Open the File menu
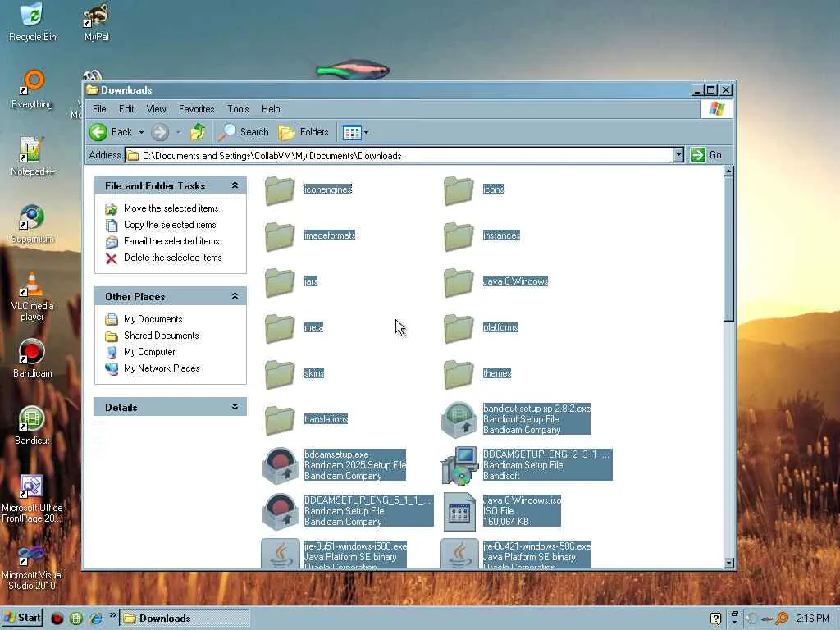Viewport: 840px width, 630px height. pyautogui.click(x=99, y=109)
